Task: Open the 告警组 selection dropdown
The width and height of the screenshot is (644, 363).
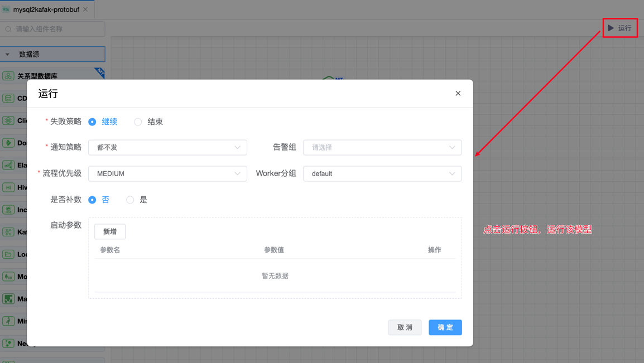Action: [382, 148]
